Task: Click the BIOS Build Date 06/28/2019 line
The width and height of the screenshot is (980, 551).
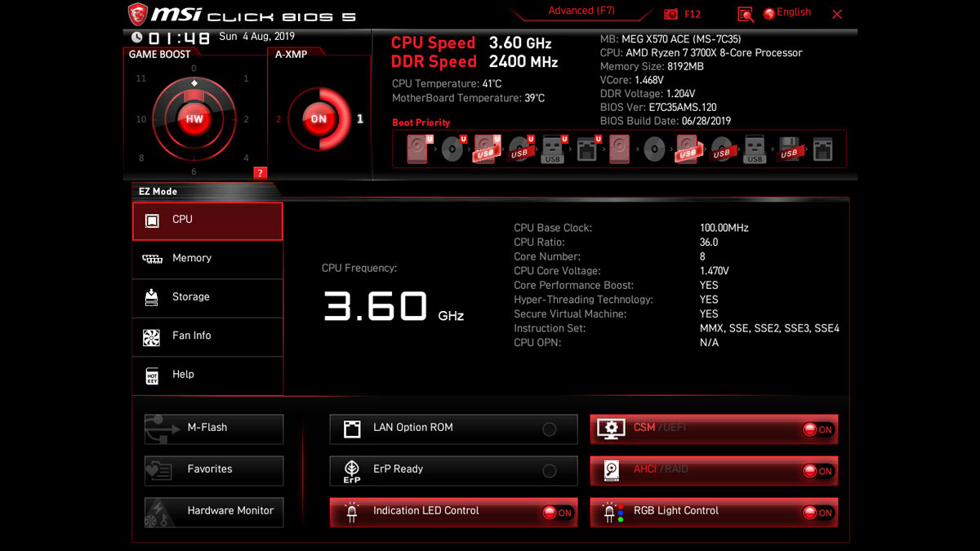Action: [666, 122]
